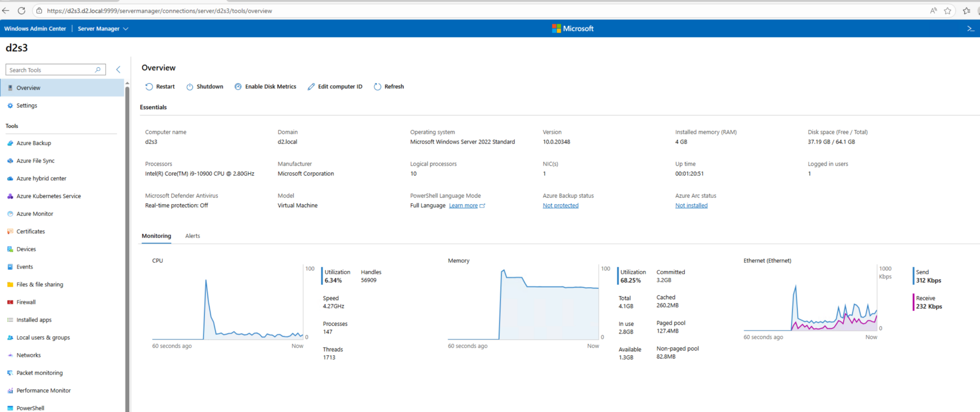Image resolution: width=980 pixels, height=412 pixels.
Task: Click the Restart icon button
Action: pos(149,87)
